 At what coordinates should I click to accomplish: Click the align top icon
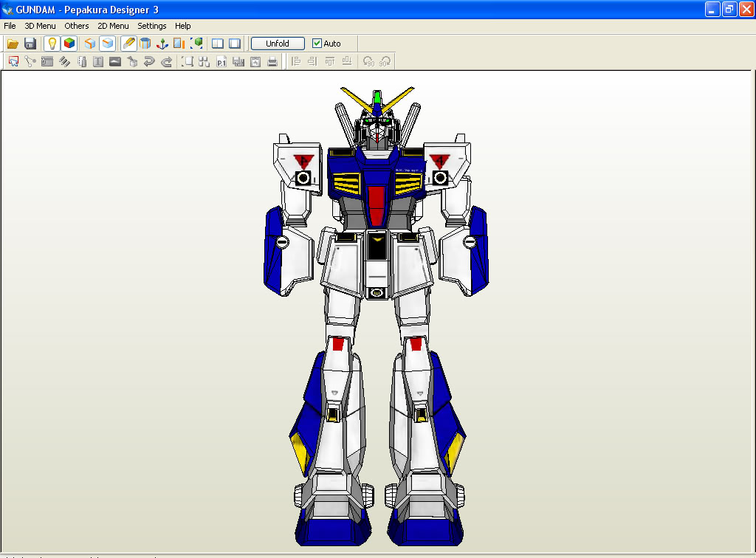tap(330, 61)
